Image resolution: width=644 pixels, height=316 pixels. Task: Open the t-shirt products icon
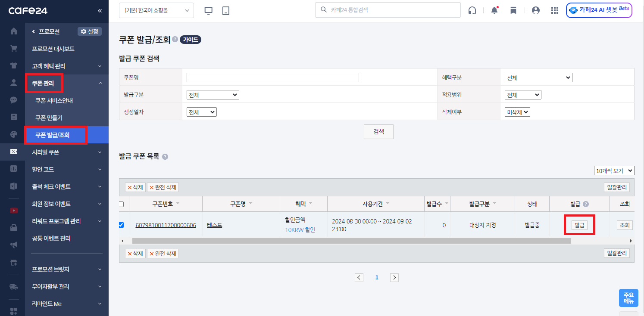click(x=14, y=65)
